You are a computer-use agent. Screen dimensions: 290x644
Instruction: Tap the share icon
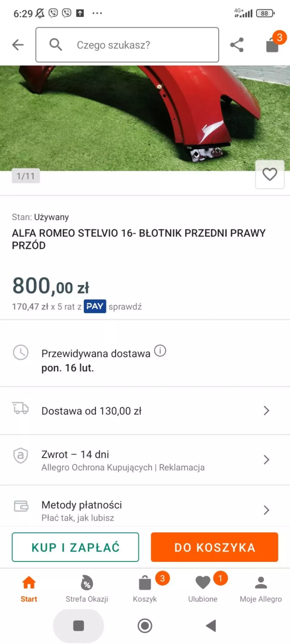pyautogui.click(x=237, y=45)
